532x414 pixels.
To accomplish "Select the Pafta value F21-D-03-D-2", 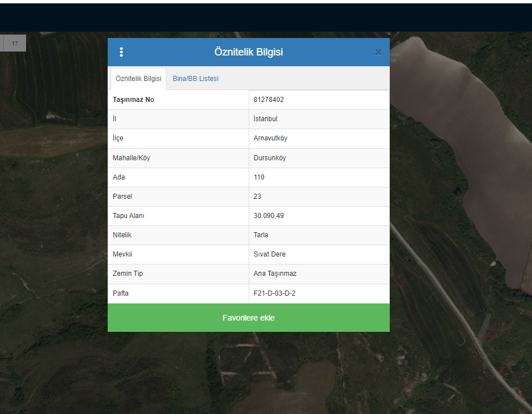I will tap(274, 293).
